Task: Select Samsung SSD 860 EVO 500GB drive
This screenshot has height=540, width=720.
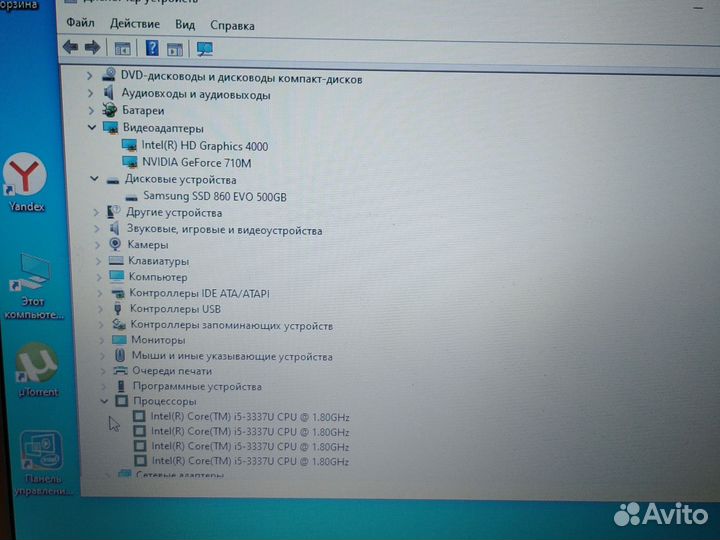Action: point(215,197)
